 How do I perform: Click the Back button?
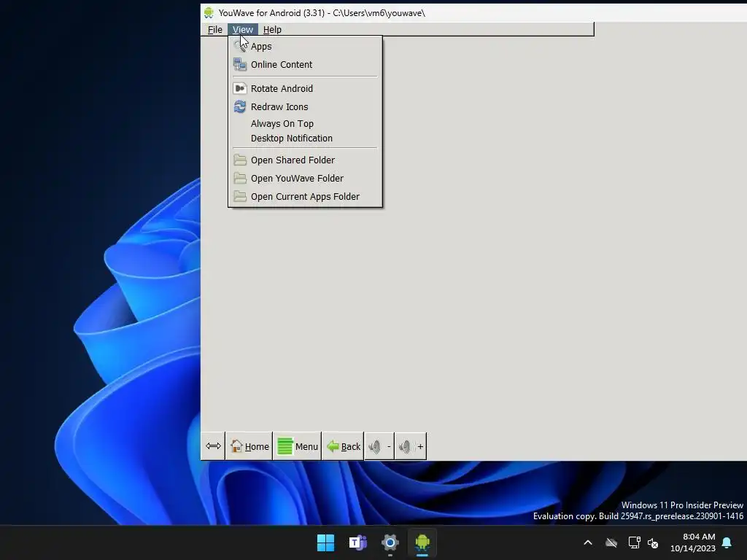(343, 446)
